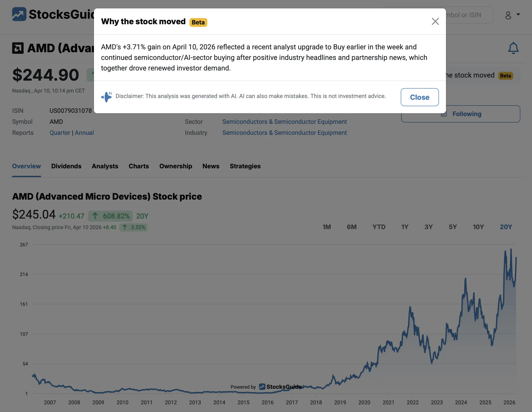Open the Semiconductors & Semiconductor Equipment sector link
Image resolution: width=532 pixels, height=412 pixels.
coord(285,121)
